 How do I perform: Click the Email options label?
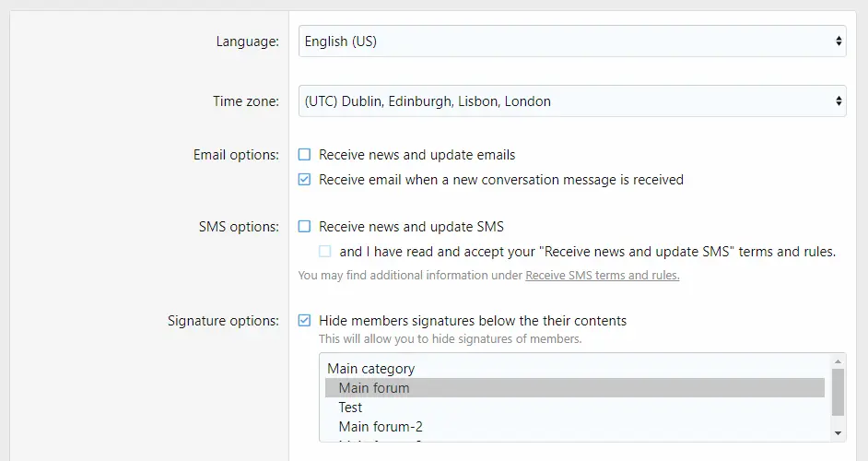click(x=237, y=155)
